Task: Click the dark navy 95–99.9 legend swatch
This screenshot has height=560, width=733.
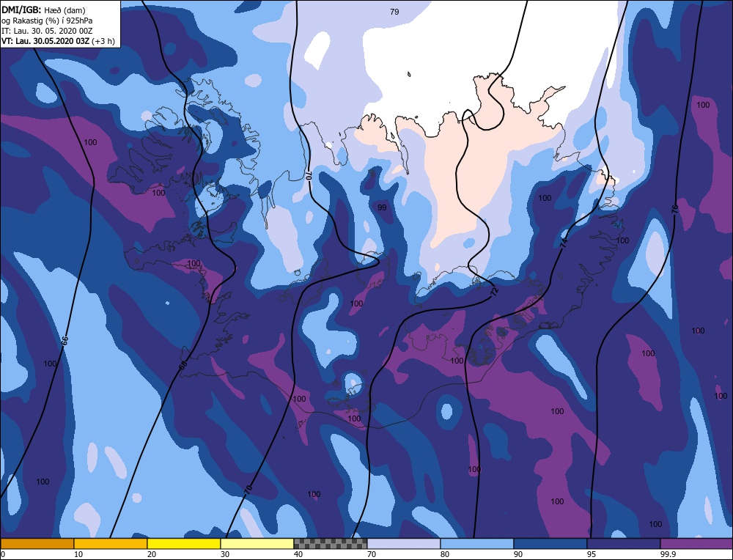Action: (624, 544)
